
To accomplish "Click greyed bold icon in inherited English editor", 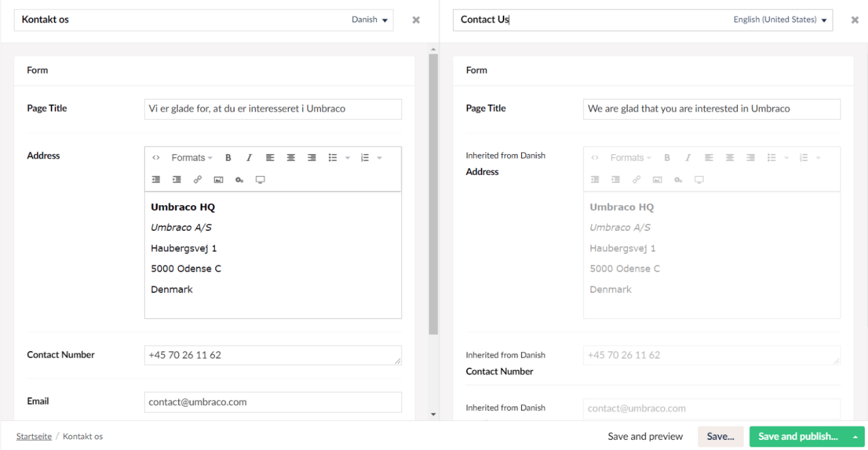I will point(667,158).
